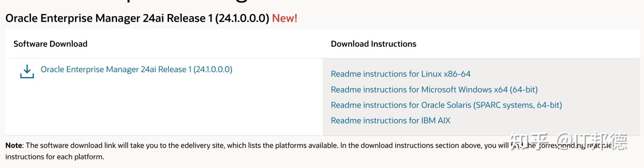The width and height of the screenshot is (644, 168).
Task: Open Readme for Microsoft Windows x64 (64-bit)
Action: [434, 89]
